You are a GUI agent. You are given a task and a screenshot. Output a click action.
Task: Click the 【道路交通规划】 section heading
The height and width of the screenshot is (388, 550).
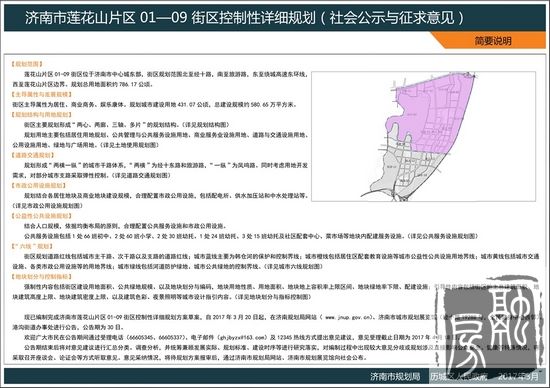pyautogui.click(x=33, y=155)
